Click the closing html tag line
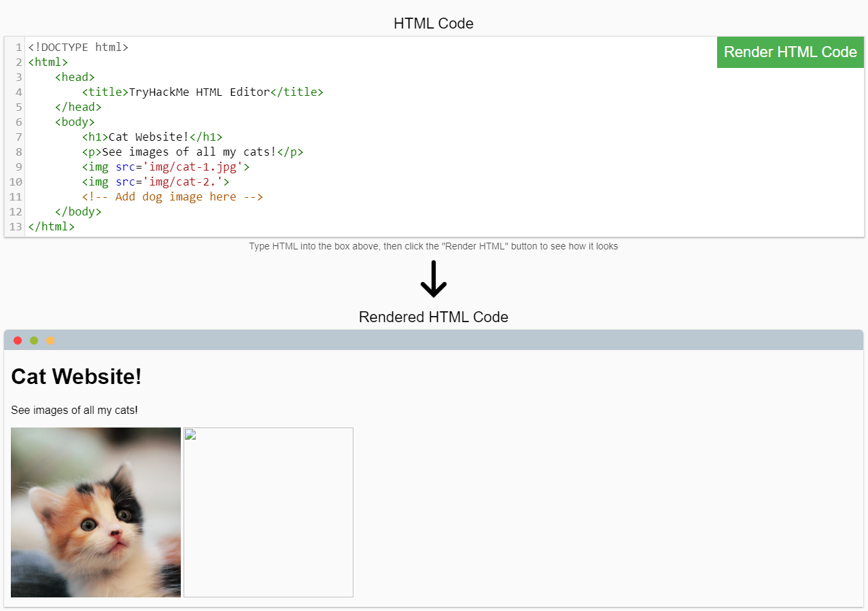This screenshot has height=611, width=868. pos(52,227)
